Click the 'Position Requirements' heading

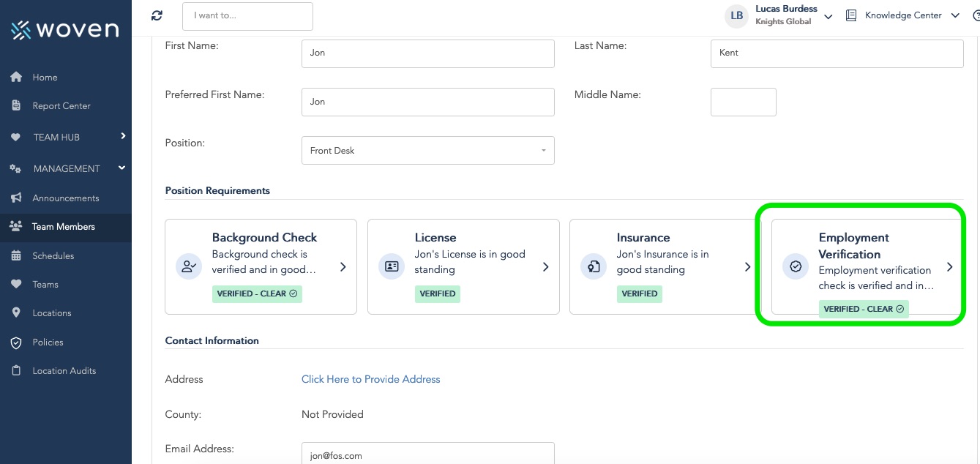(217, 190)
